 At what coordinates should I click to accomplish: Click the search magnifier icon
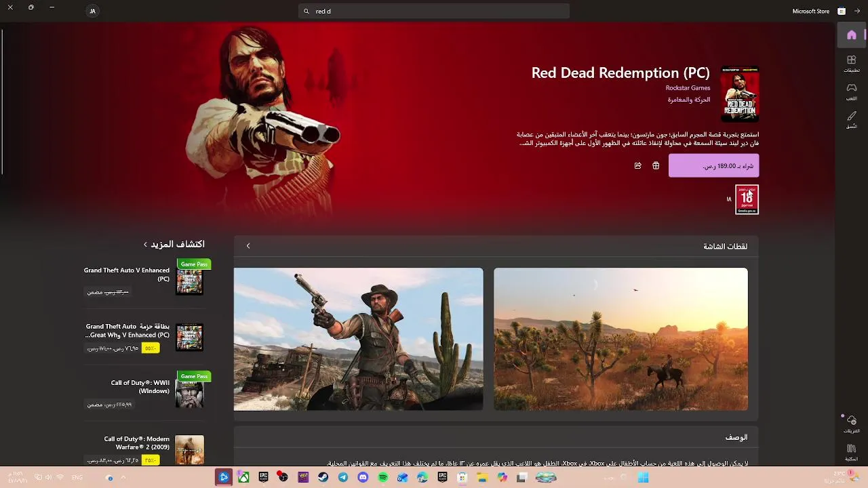[x=307, y=11]
